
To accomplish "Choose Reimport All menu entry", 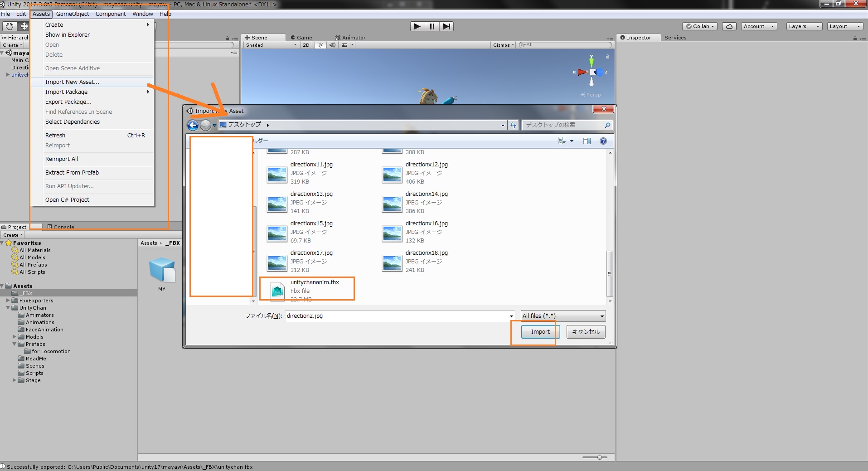I will click(x=92, y=159).
